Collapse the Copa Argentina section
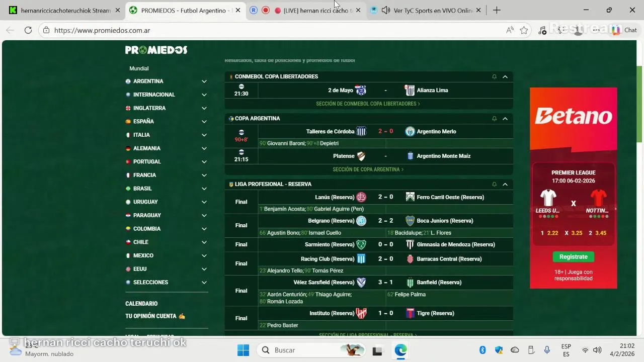 pos(505,119)
